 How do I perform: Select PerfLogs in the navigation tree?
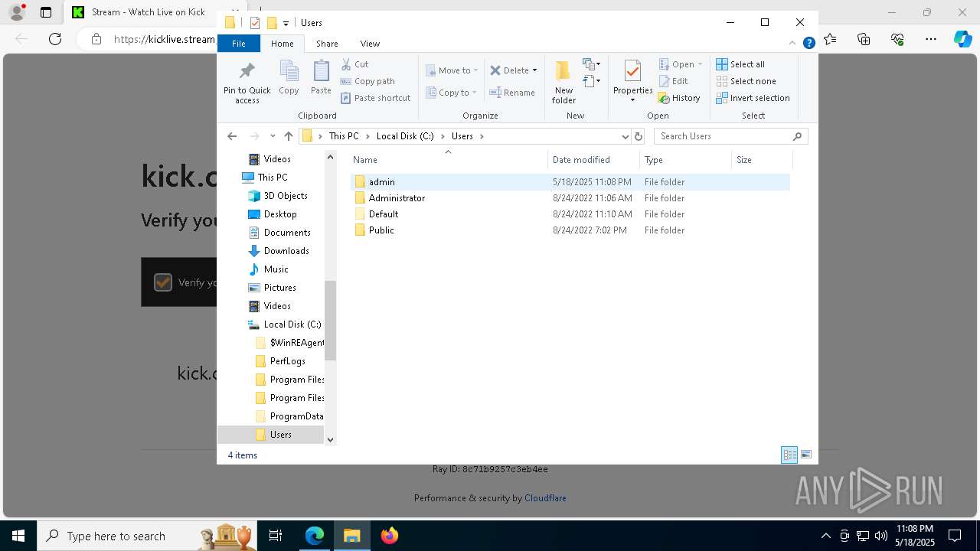[280, 361]
